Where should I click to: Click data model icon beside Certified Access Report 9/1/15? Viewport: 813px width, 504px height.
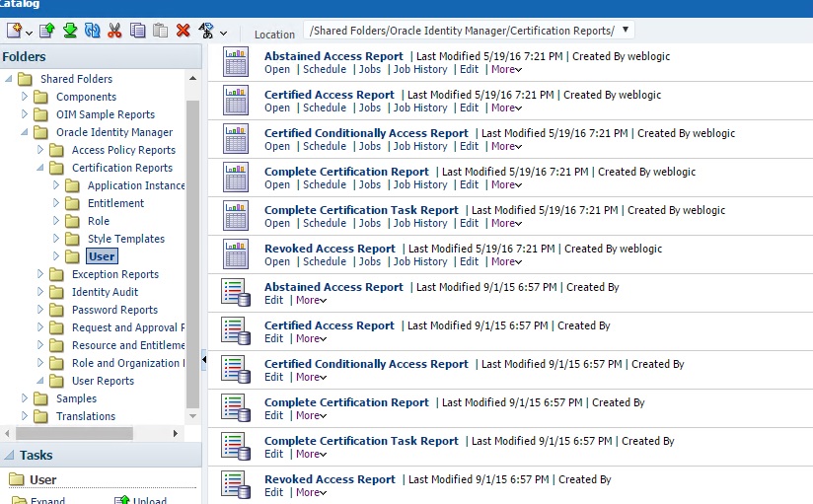[236, 330]
